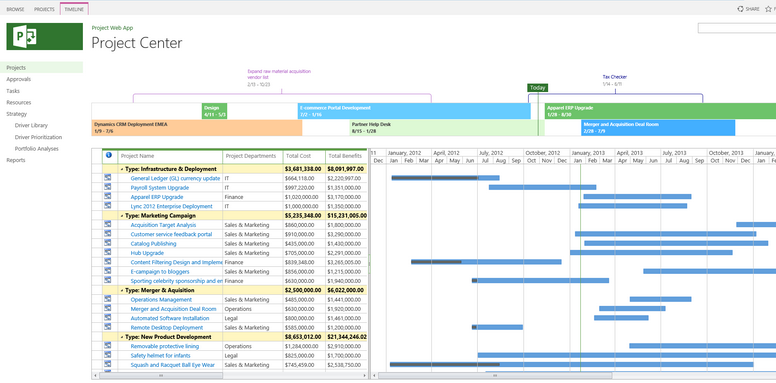Open Strategy in the left navigation
The width and height of the screenshot is (776, 383).
[16, 114]
